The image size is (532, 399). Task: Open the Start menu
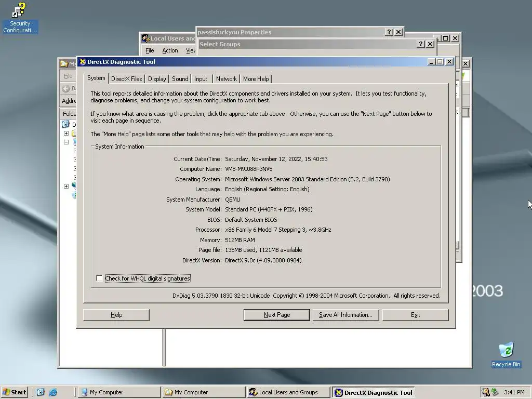[14, 392]
